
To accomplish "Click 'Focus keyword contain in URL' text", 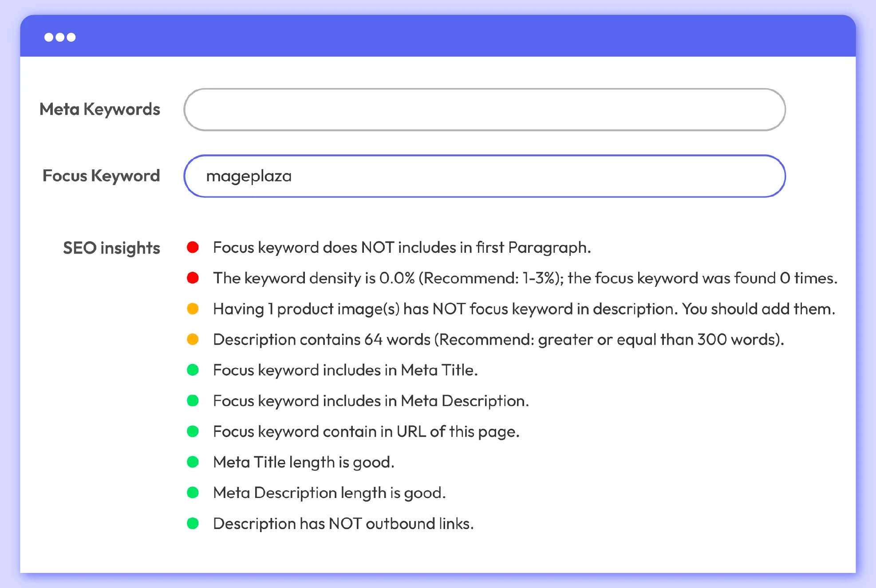I will point(366,431).
